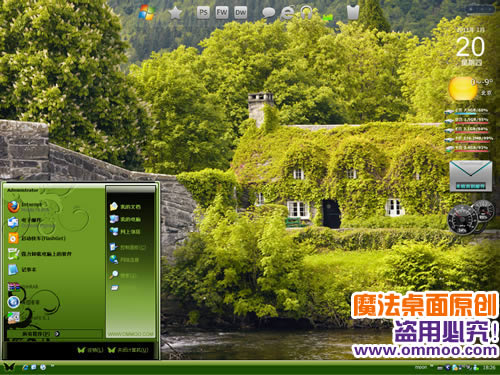Expand the quick launch overflow chevron
Image resolution: width=500 pixels, height=375 pixels.
point(53,366)
